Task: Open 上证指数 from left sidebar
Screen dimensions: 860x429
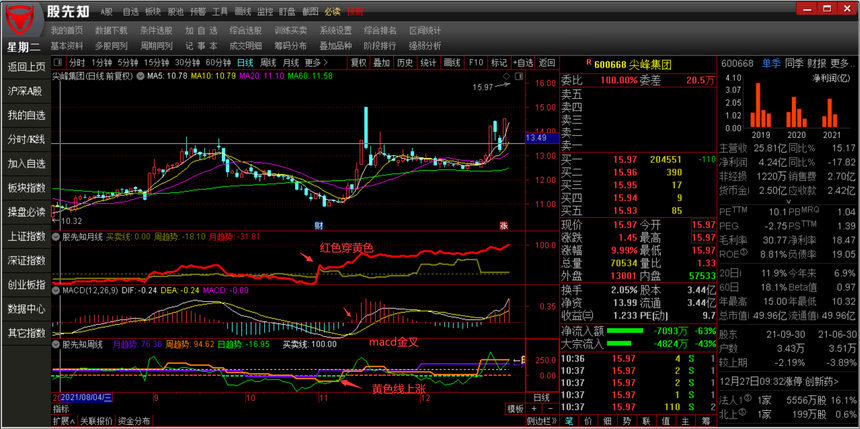Action: pos(26,236)
